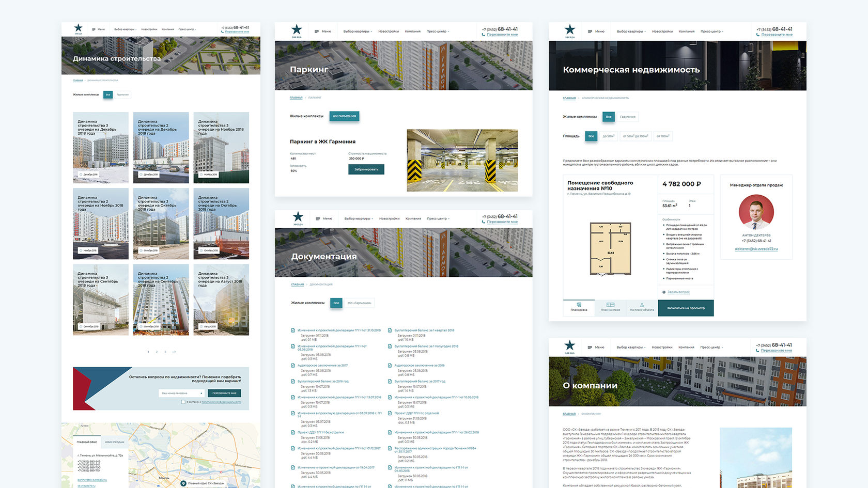Select the ЖК «Гармония» filter on Документация page

359,303
